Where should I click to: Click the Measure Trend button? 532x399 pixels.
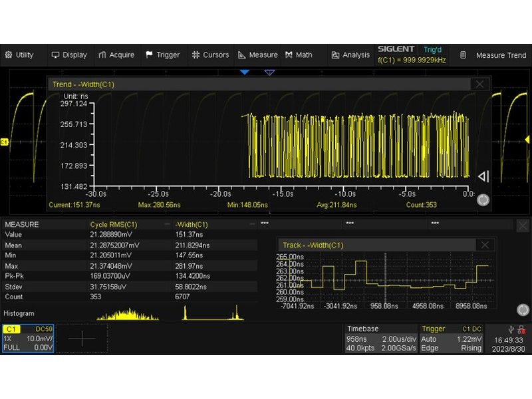(x=494, y=55)
